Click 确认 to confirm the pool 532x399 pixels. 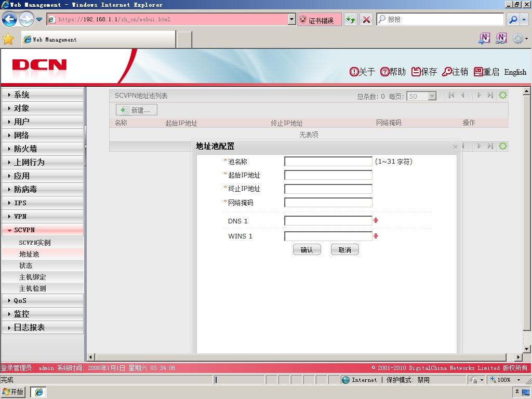(x=307, y=250)
